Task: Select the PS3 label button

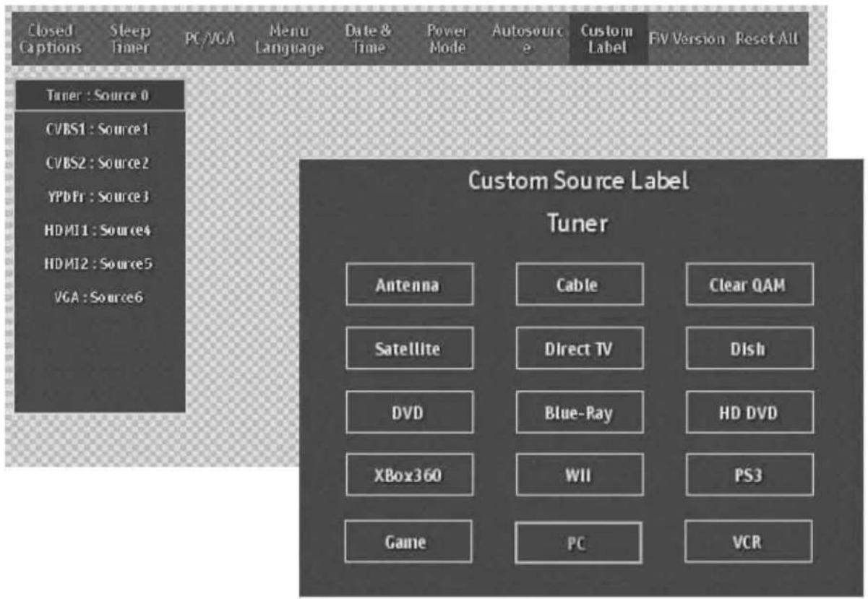Action: (749, 475)
